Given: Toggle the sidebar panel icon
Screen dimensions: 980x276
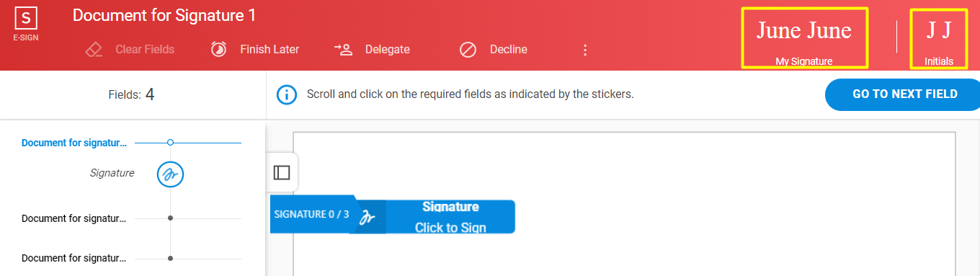Looking at the screenshot, I should click(x=282, y=172).
